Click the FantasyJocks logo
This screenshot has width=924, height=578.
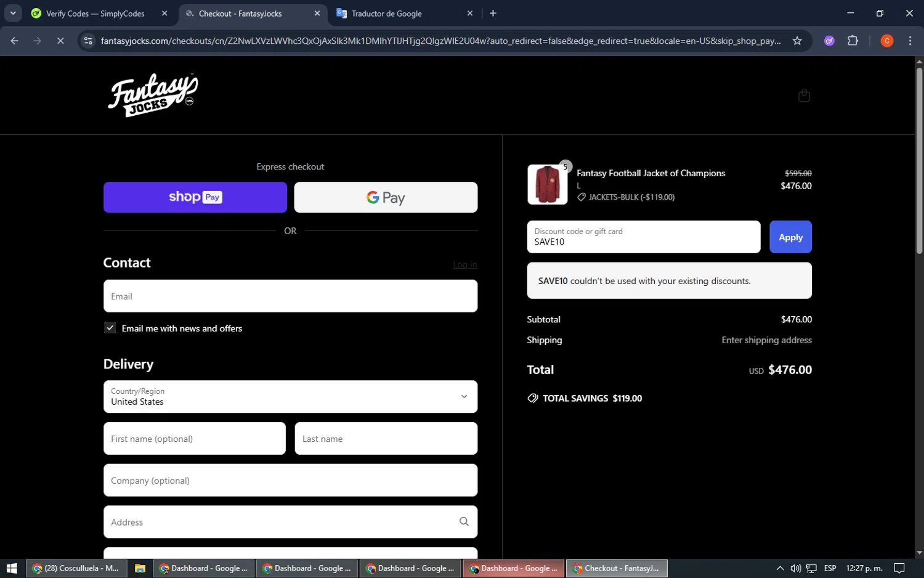coord(153,95)
